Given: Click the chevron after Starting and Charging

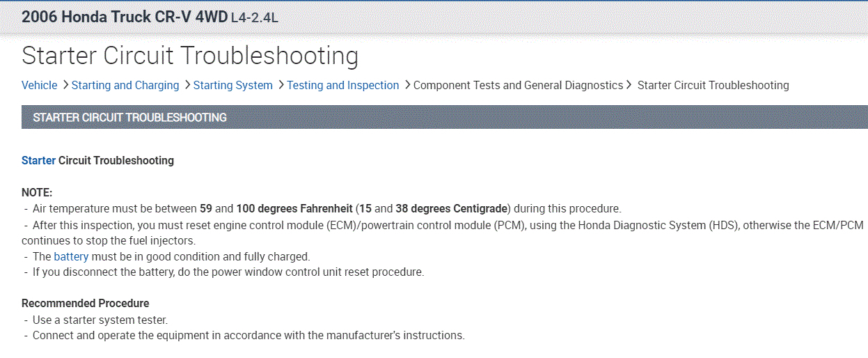Looking at the screenshot, I should [187, 85].
